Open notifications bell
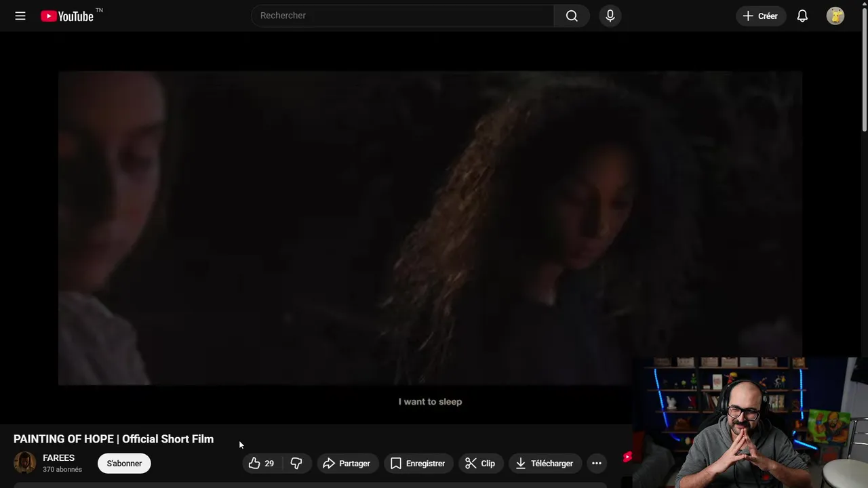868x488 pixels. pyautogui.click(x=802, y=16)
